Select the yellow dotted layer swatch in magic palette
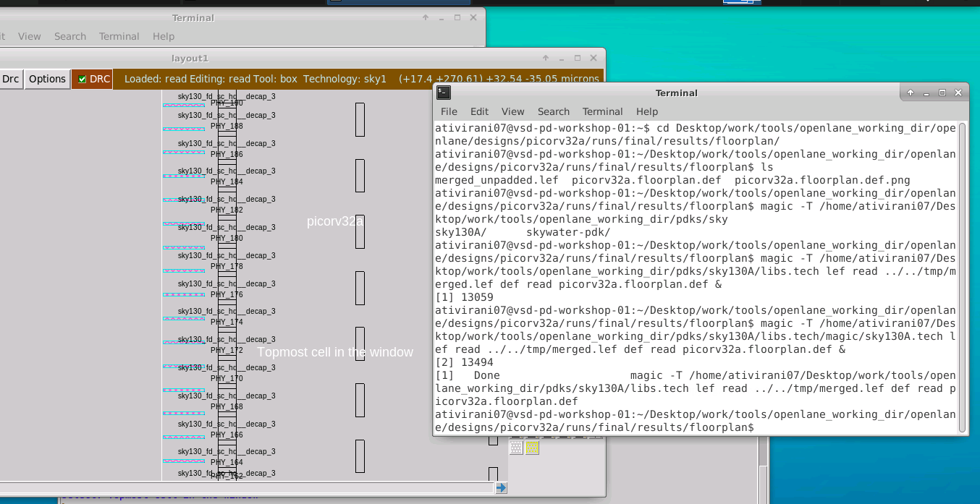This screenshot has width=980, height=504. 531,447
